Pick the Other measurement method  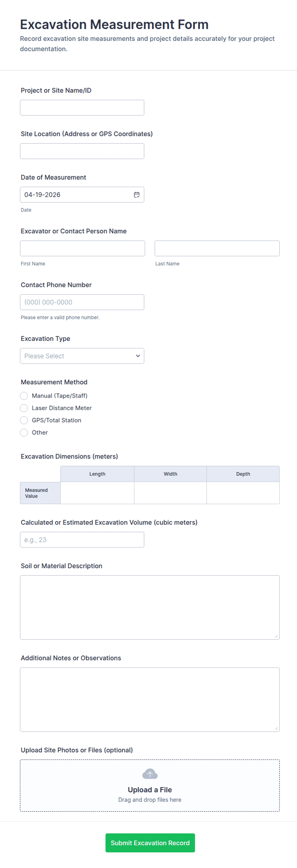tap(24, 432)
